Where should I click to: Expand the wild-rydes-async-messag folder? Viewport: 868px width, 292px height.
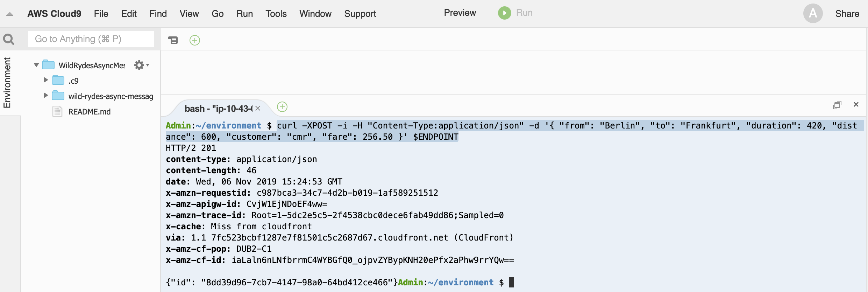46,96
